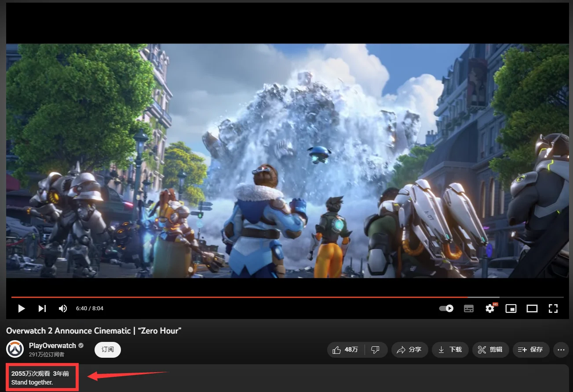Screen dimensions: 573x392
Task: Open the three-dot more actions menu
Action: coord(561,350)
